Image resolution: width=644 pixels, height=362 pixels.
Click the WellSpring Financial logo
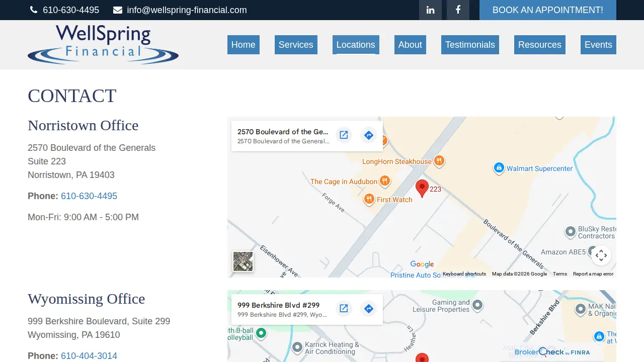[103, 45]
